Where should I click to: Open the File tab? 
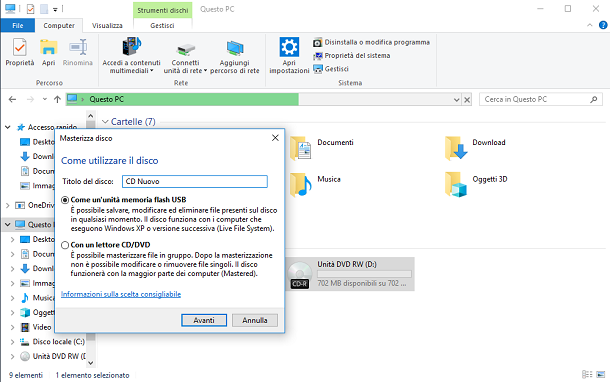[18, 26]
